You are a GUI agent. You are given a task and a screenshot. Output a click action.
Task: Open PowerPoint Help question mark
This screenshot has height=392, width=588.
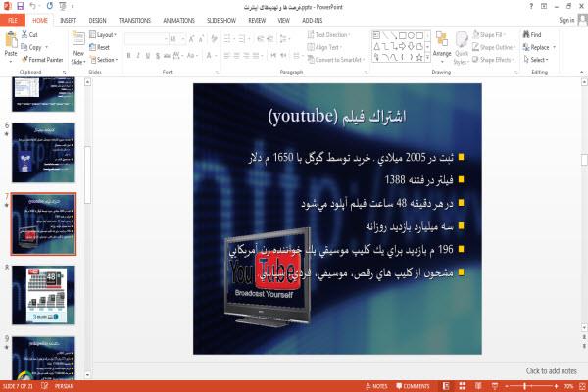pos(531,6)
